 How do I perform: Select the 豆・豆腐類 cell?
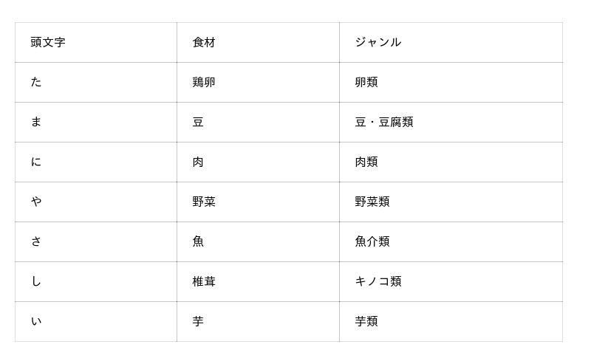click(x=451, y=122)
